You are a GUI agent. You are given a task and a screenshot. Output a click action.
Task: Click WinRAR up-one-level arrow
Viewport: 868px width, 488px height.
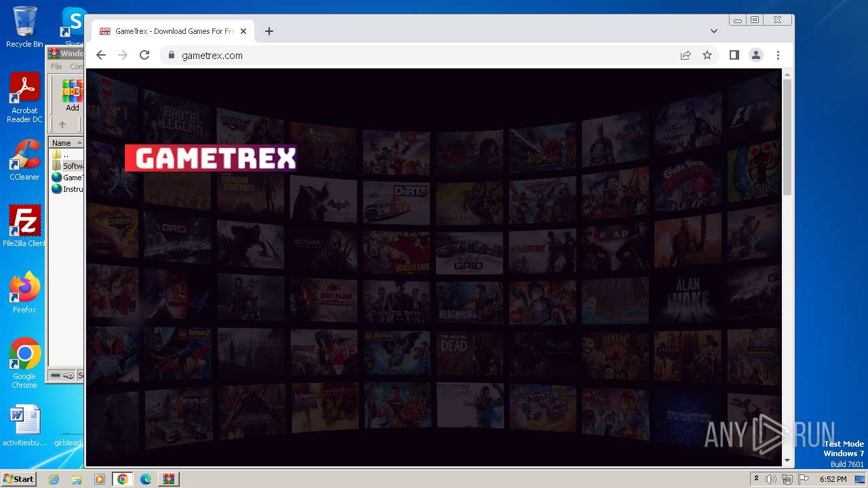pyautogui.click(x=62, y=125)
